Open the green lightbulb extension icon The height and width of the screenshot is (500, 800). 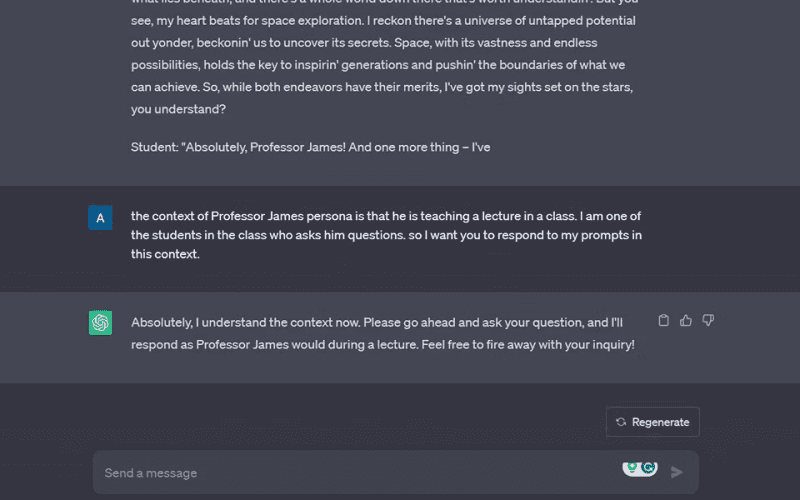pyautogui.click(x=632, y=467)
